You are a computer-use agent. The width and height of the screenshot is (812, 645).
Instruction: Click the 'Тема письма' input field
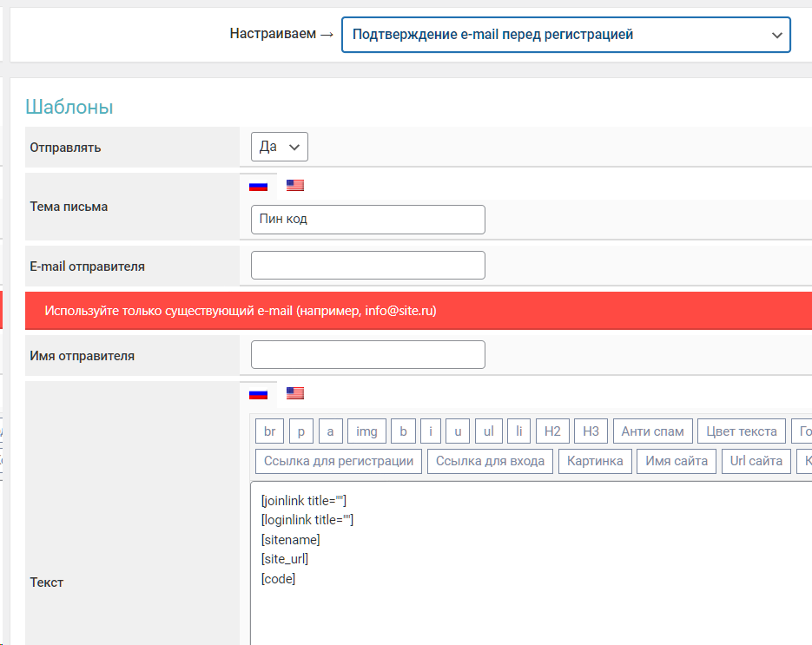[x=367, y=220]
